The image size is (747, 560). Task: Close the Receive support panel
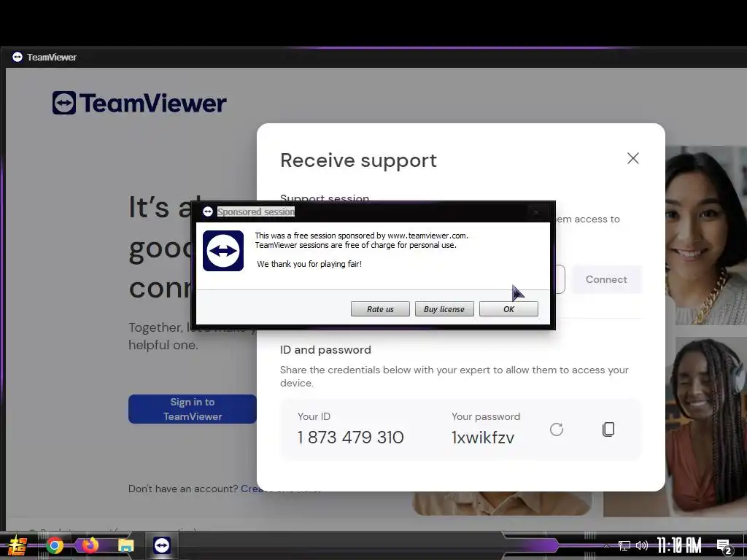(x=632, y=158)
